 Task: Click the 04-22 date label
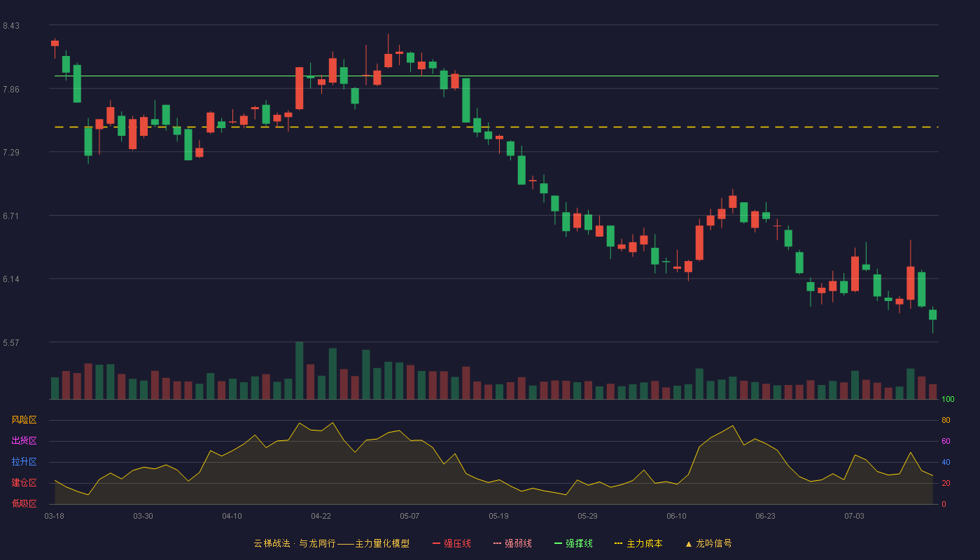321,516
